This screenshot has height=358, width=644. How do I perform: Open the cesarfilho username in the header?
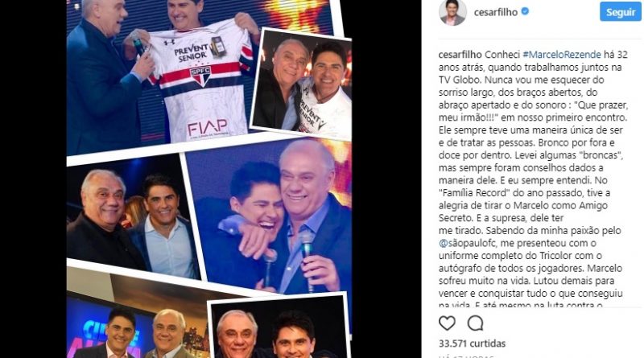point(496,12)
